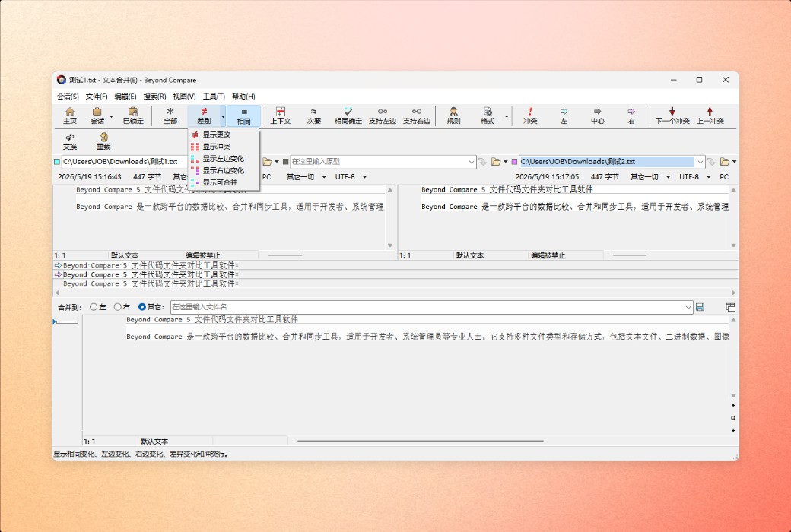Take right with 右 arrow icon

(x=631, y=116)
